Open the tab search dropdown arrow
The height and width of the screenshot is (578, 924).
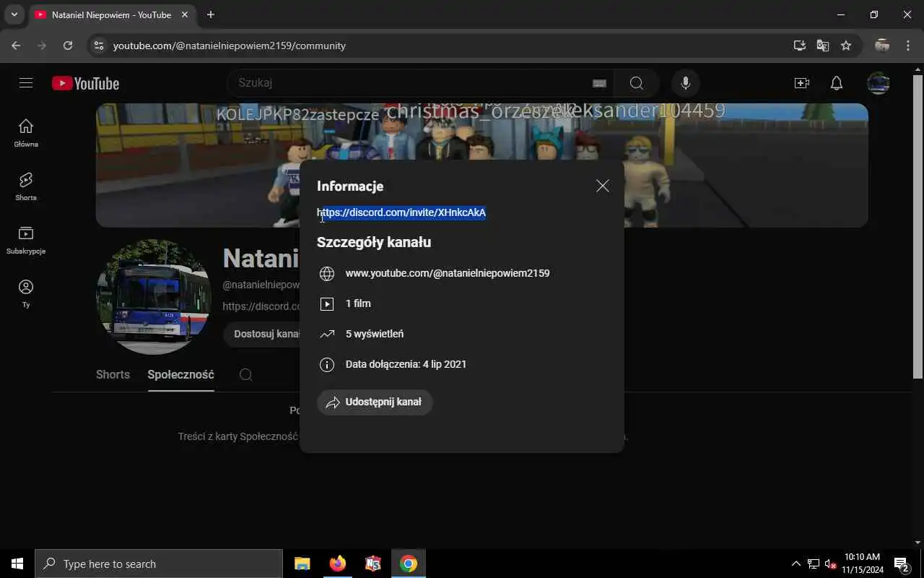click(14, 14)
